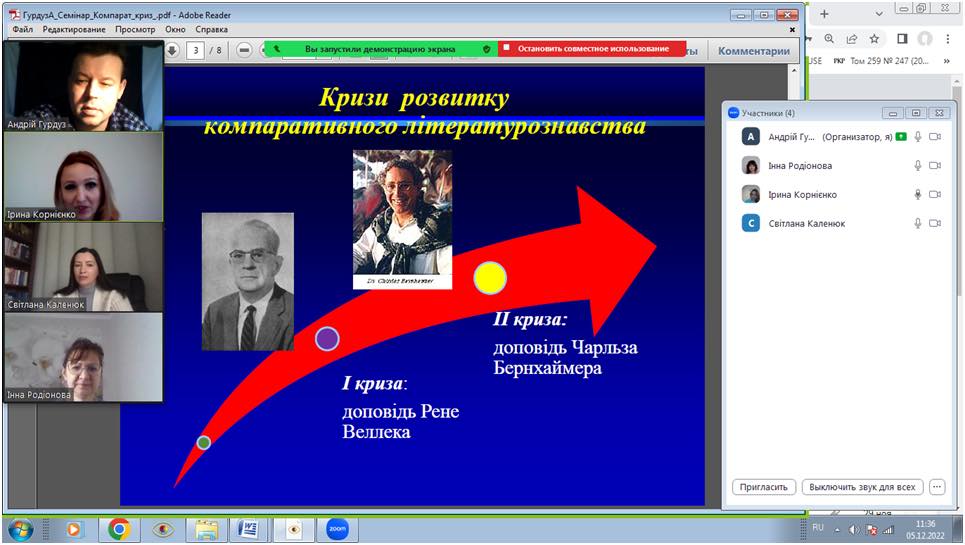
Task: Click camera icon for Андрій Гурдуз
Action: click(x=936, y=137)
